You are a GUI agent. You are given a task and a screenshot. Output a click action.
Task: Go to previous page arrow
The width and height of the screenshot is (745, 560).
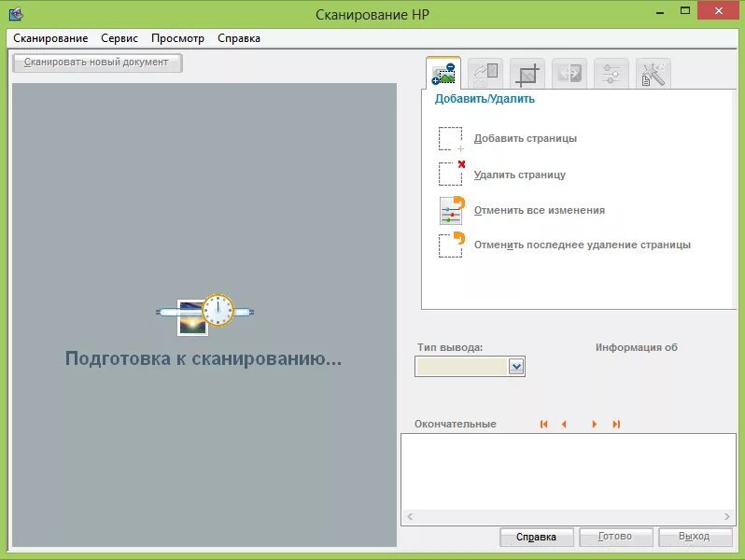pyautogui.click(x=564, y=424)
